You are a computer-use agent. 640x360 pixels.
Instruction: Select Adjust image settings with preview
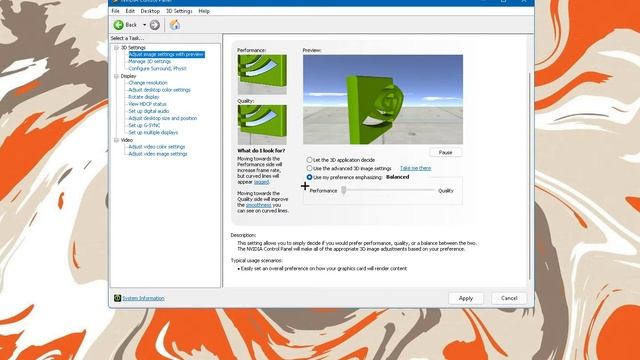tap(166, 54)
